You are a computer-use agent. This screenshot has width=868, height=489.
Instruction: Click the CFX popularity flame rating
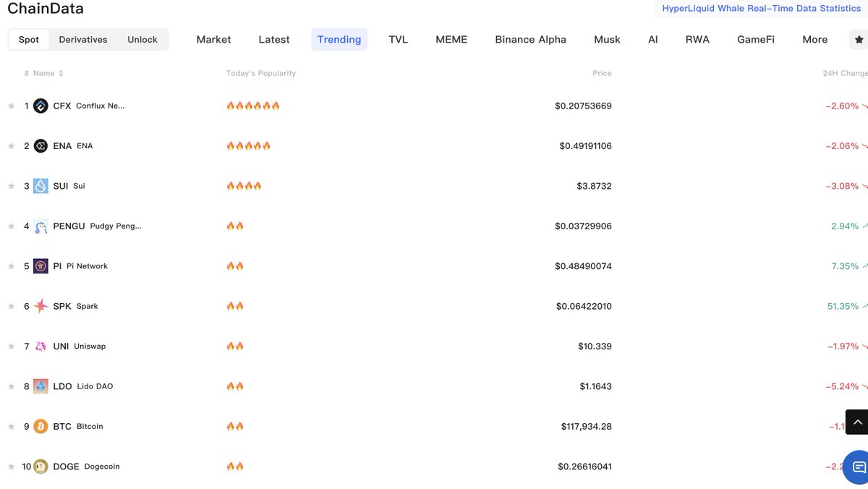[x=253, y=106]
